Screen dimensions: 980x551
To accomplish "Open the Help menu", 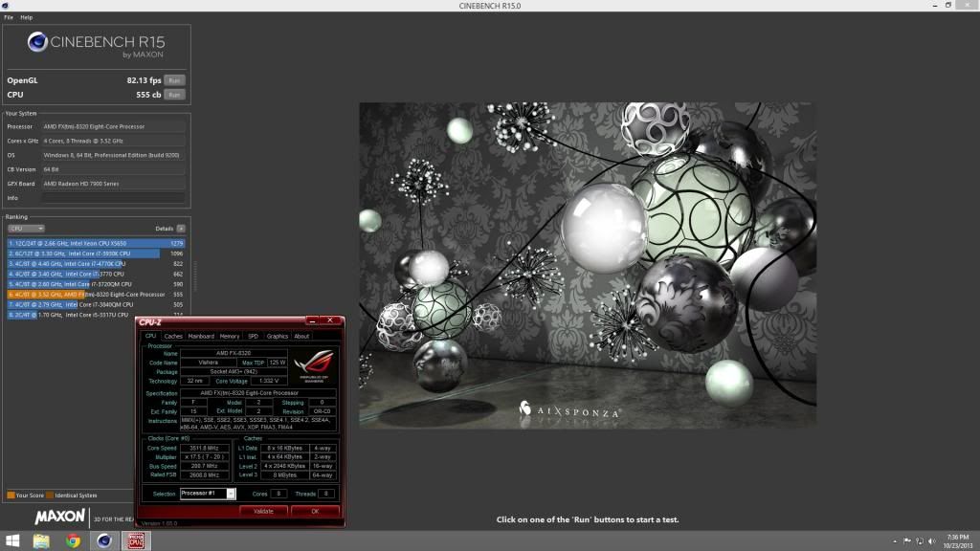I will tap(26, 17).
